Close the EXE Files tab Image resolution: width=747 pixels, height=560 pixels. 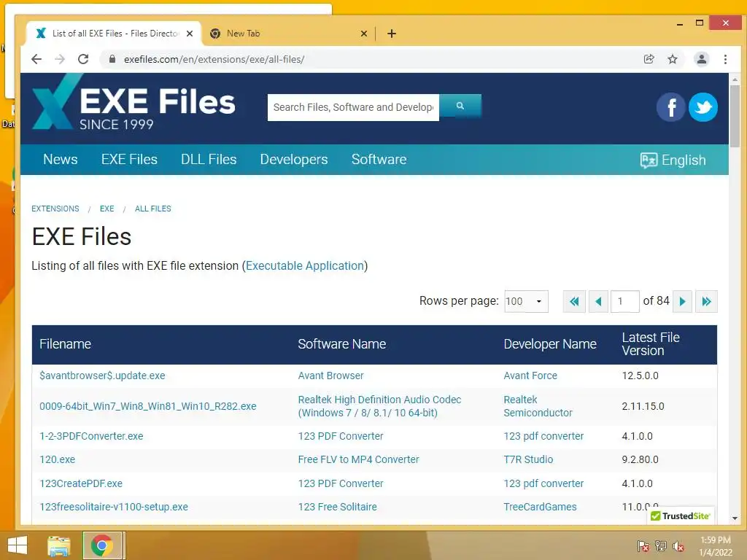190,34
